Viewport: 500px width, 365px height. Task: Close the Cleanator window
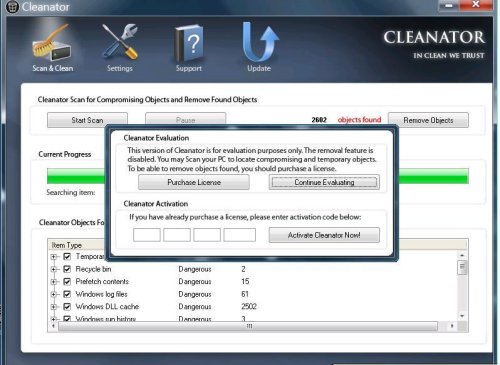coord(476,5)
